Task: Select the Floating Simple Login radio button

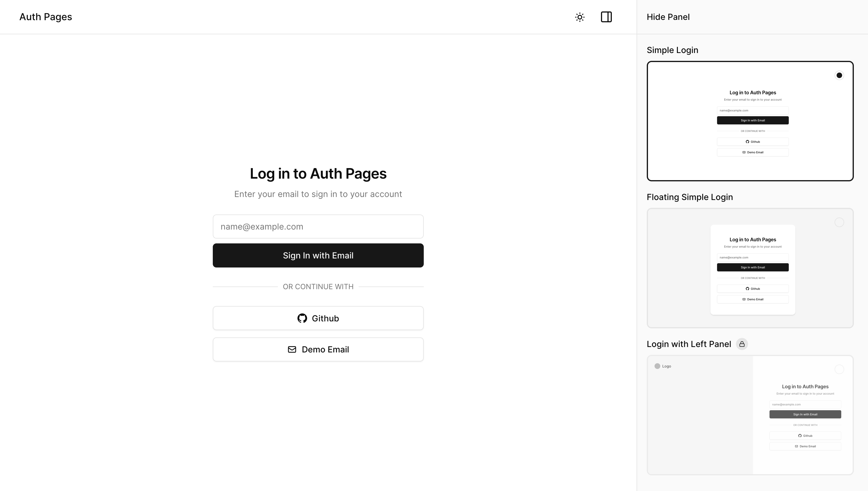Action: point(839,222)
